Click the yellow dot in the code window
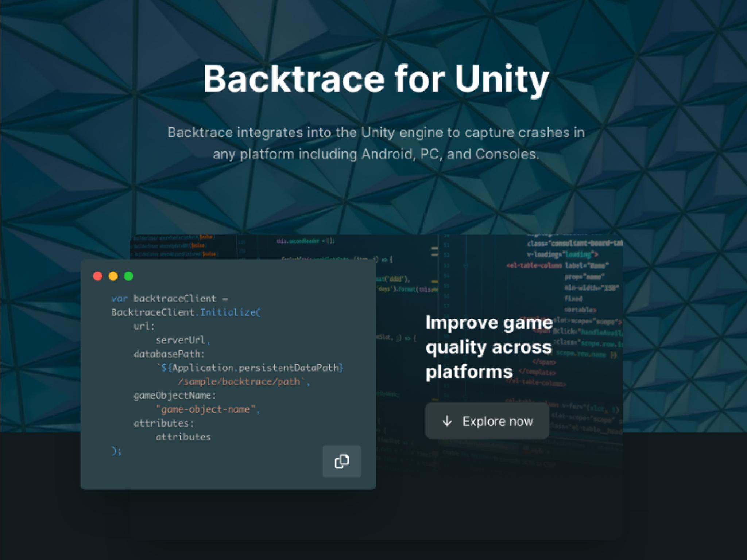 [x=113, y=276]
